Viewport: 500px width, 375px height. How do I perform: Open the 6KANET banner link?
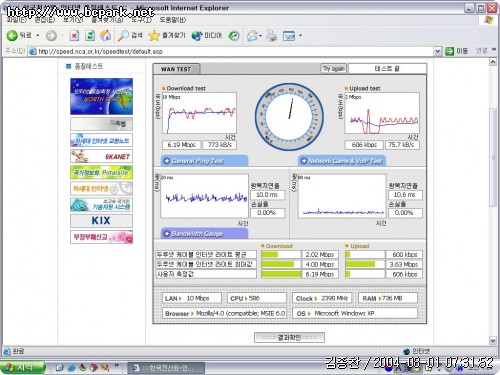pos(101,156)
